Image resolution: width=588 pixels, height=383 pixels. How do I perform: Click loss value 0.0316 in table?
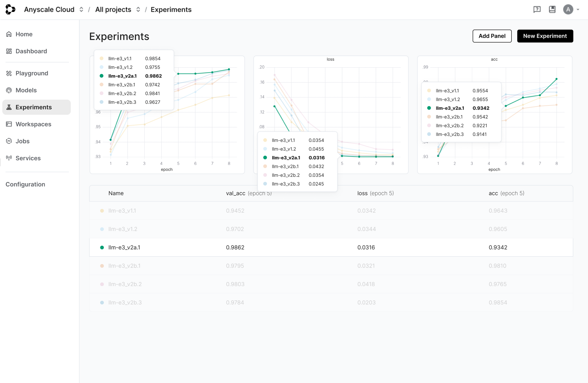pyautogui.click(x=366, y=247)
